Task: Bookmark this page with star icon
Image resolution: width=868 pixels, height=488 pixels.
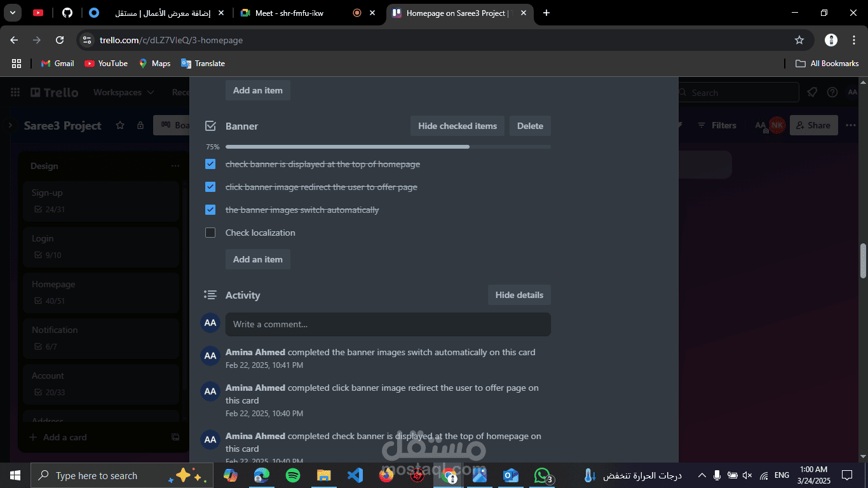Action: coord(799,40)
